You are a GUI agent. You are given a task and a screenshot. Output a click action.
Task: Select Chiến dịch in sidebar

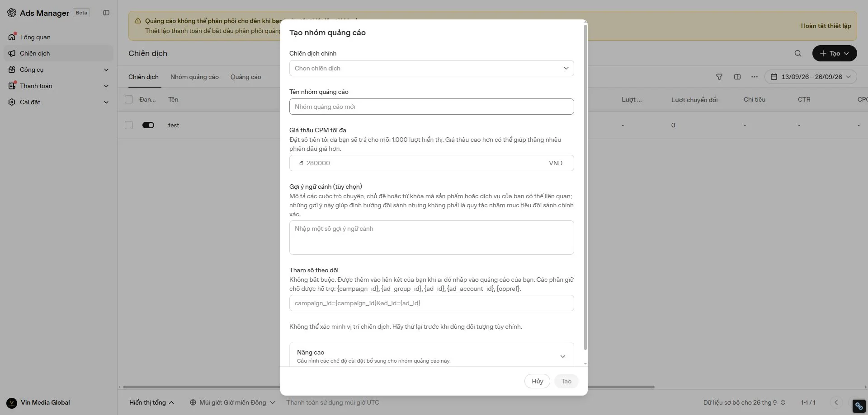pos(58,53)
